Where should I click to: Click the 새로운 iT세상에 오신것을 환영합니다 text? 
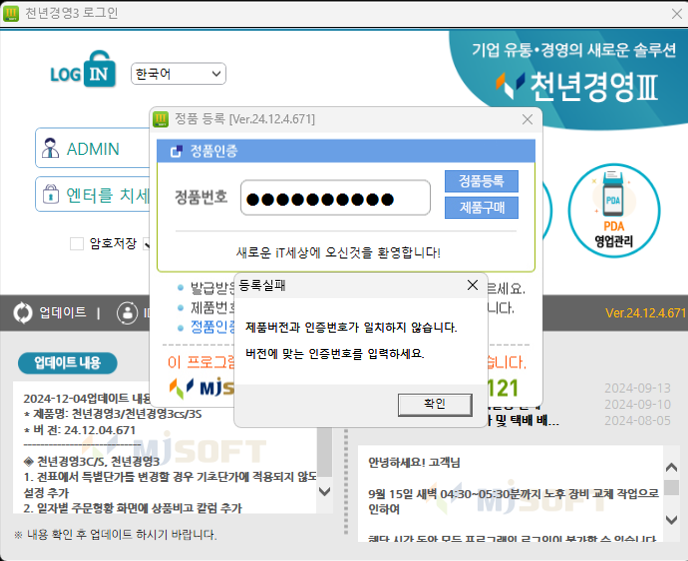[x=338, y=253]
